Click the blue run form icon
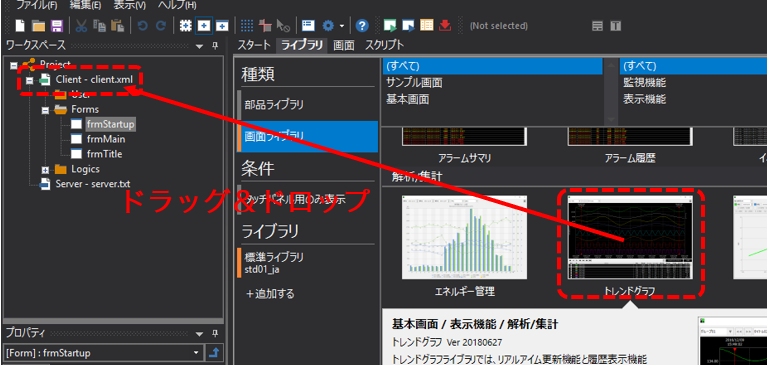The height and width of the screenshot is (365, 767). coord(408,25)
